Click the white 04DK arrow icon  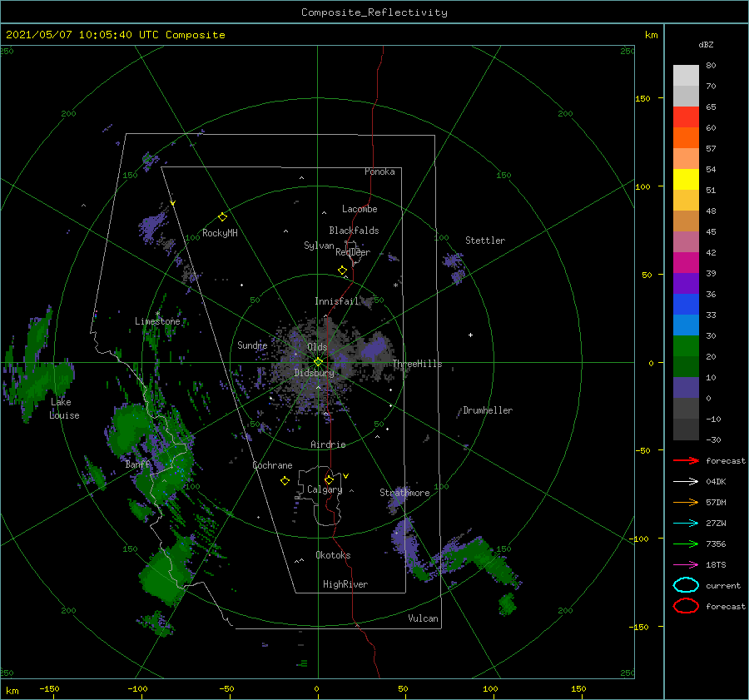point(686,481)
